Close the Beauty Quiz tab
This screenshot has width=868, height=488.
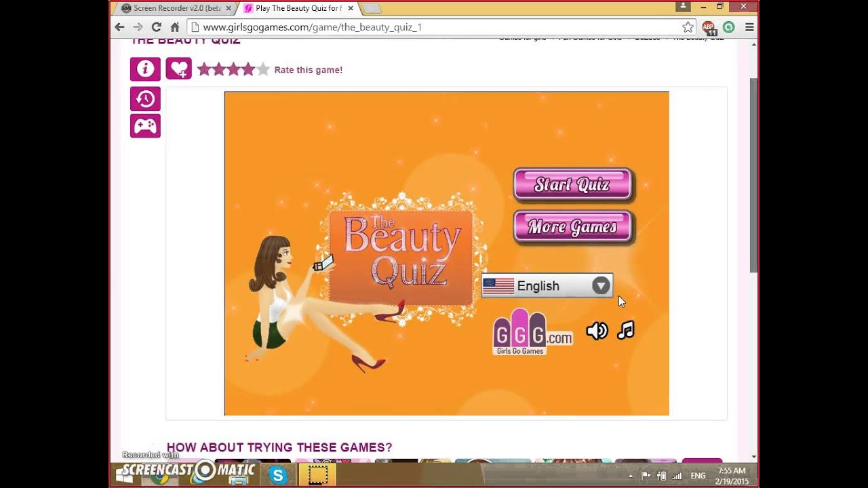click(x=351, y=8)
